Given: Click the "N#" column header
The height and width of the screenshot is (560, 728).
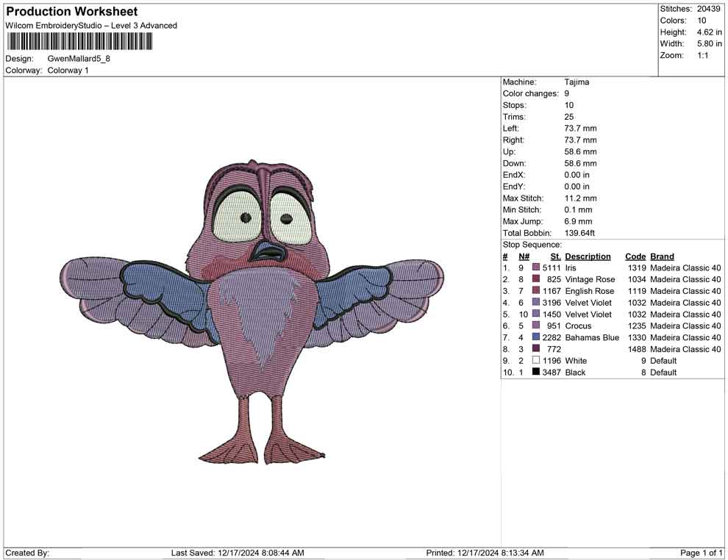Looking at the screenshot, I should click(x=524, y=256).
